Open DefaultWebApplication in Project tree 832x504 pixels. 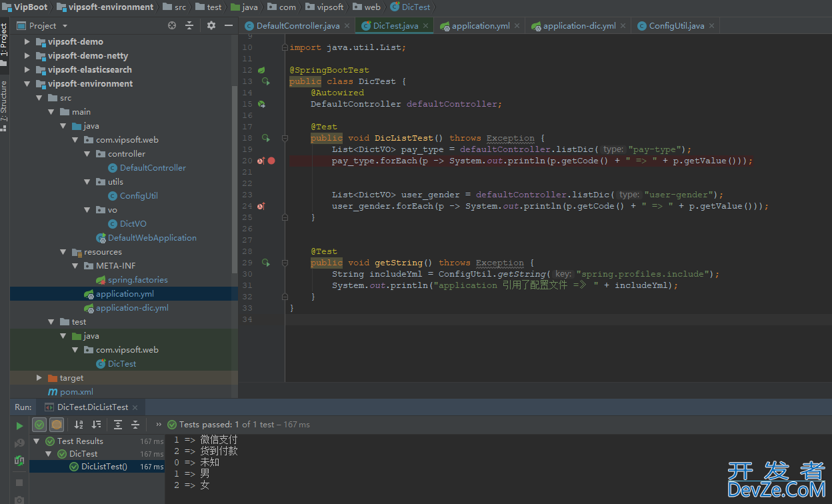[146, 238]
